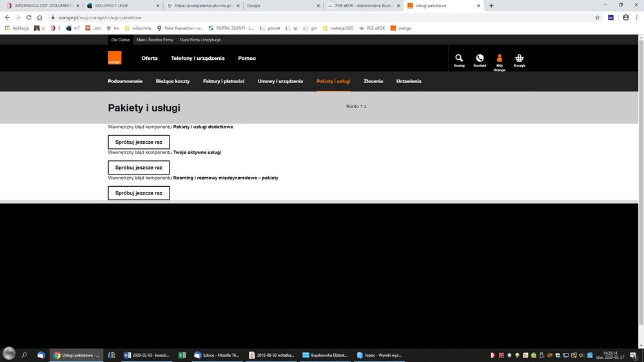The image size is (644, 362).
Task: Open the Koszyk shopping basket
Action: [x=520, y=59]
